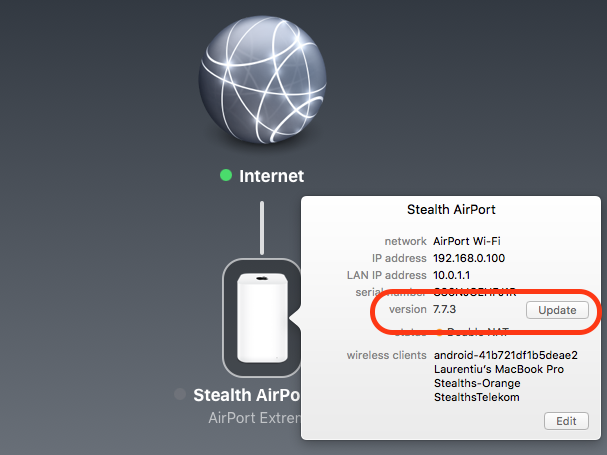607x455 pixels.
Task: Click the gray Stealth AirPort status dot
Action: click(180, 394)
